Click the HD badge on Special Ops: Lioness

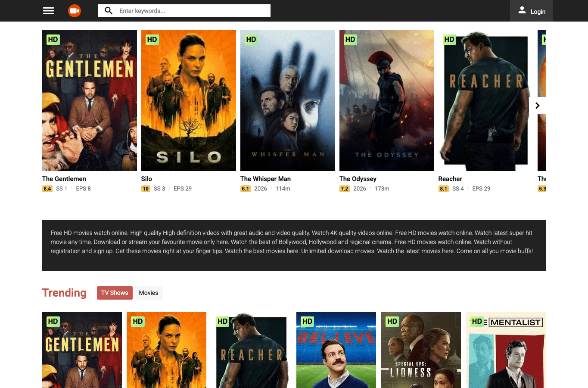(x=392, y=322)
